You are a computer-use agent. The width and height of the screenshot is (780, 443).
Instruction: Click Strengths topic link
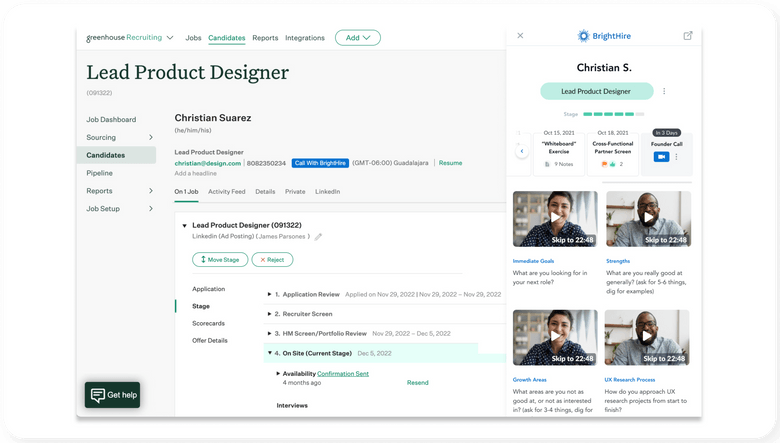coord(618,261)
